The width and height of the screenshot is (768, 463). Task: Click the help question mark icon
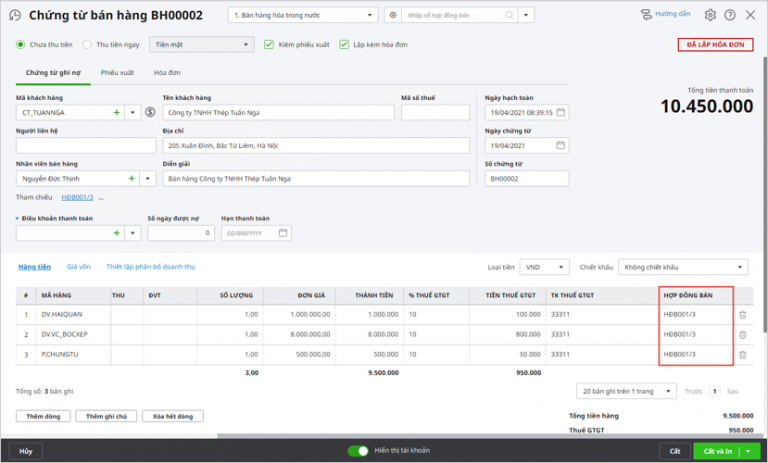pos(730,15)
